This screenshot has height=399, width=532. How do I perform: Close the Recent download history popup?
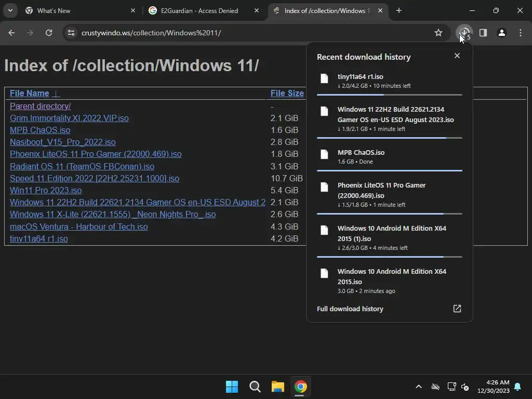[x=457, y=56]
